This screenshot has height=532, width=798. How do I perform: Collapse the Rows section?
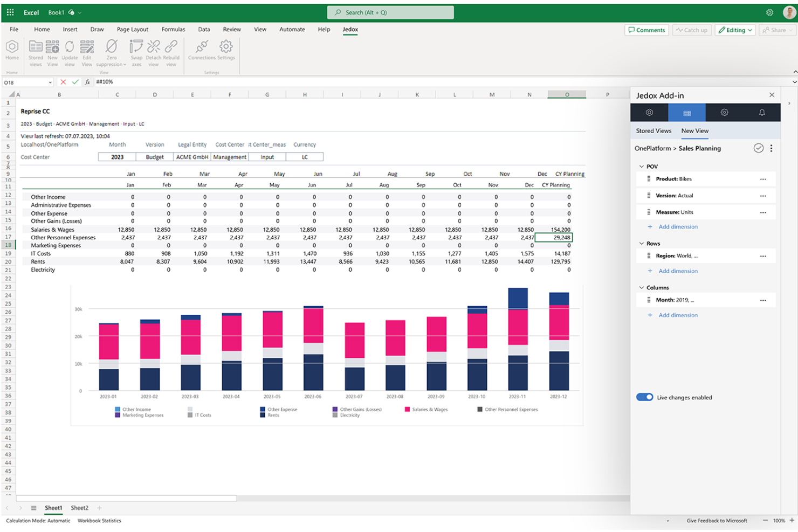coord(641,244)
